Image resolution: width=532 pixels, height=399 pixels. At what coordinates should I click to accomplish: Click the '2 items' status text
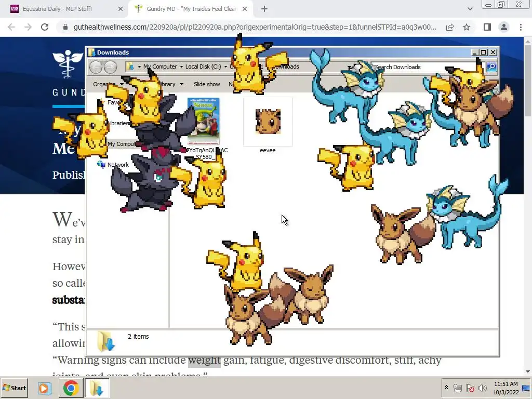click(x=138, y=337)
